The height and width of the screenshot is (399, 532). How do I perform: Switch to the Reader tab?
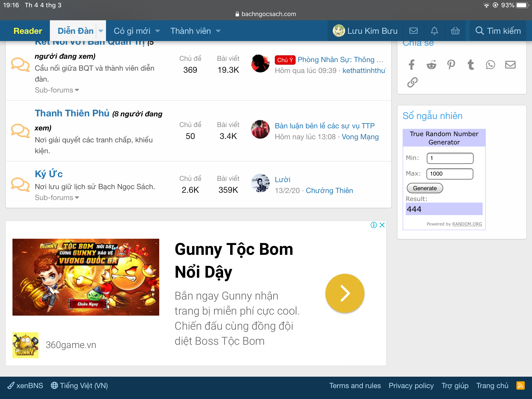[x=28, y=31]
